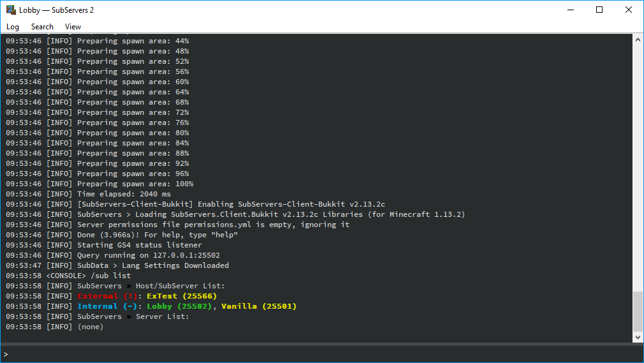Click 'Preparing spawn area: 76%' line

pyautogui.click(x=98, y=122)
